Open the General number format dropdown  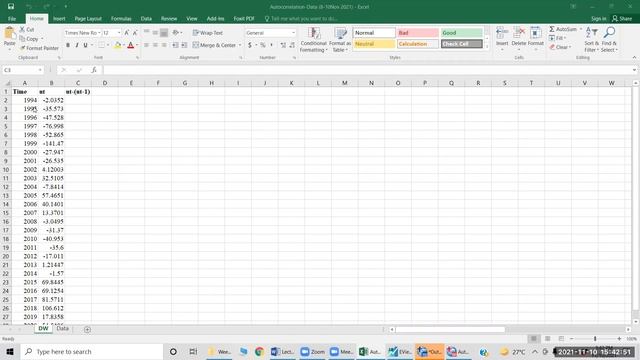pyautogui.click(x=293, y=33)
